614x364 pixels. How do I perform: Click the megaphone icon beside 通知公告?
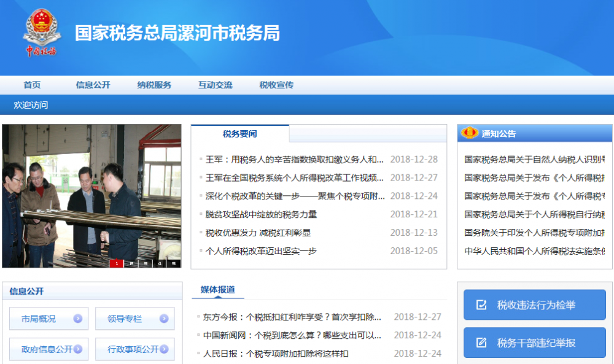470,132
